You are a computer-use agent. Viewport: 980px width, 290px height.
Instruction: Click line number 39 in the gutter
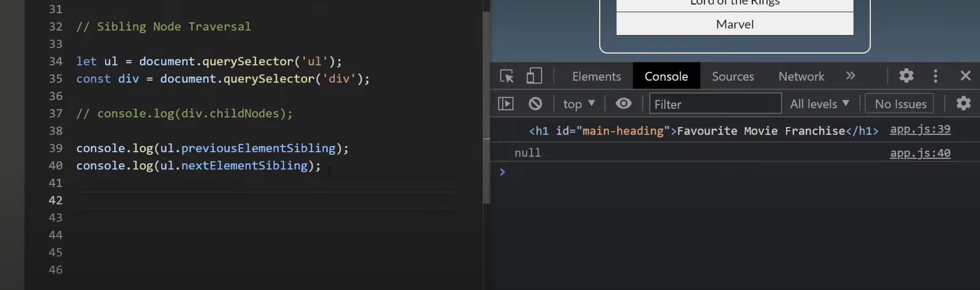click(56, 148)
